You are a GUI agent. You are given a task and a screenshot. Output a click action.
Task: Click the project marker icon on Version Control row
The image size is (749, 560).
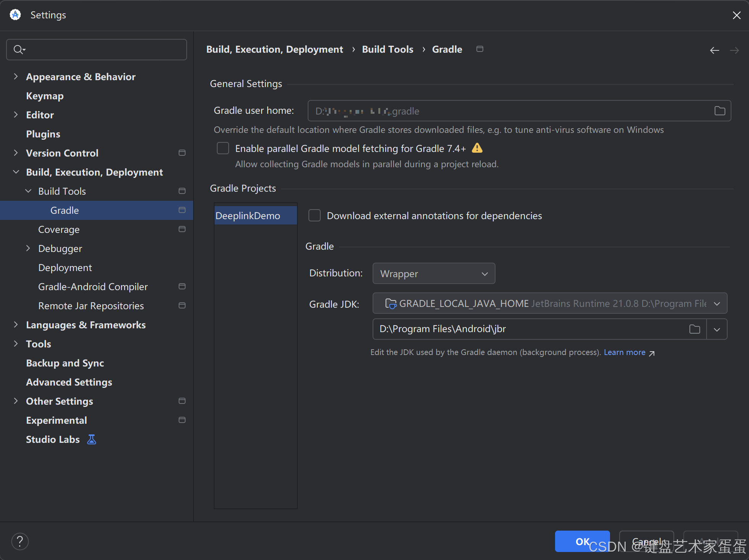(x=182, y=153)
